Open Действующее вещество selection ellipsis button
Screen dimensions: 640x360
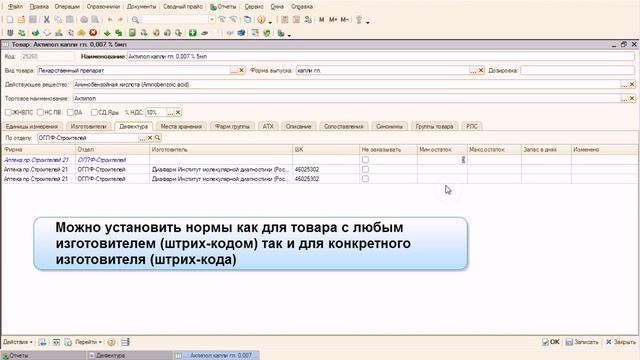point(624,84)
